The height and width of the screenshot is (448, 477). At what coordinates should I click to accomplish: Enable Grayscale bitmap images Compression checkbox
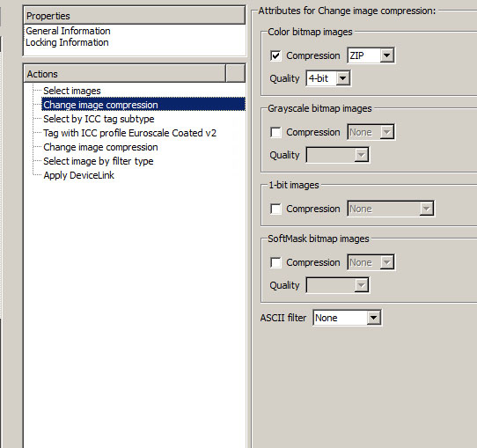click(275, 132)
